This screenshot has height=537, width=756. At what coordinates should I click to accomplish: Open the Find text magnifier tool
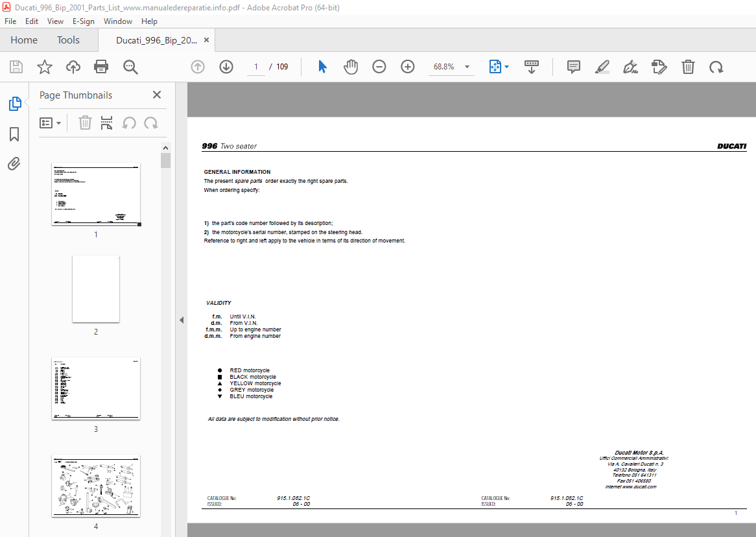tap(130, 67)
